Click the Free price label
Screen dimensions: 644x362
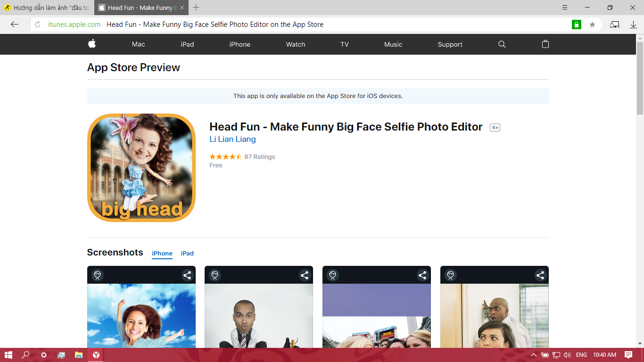coord(216,165)
